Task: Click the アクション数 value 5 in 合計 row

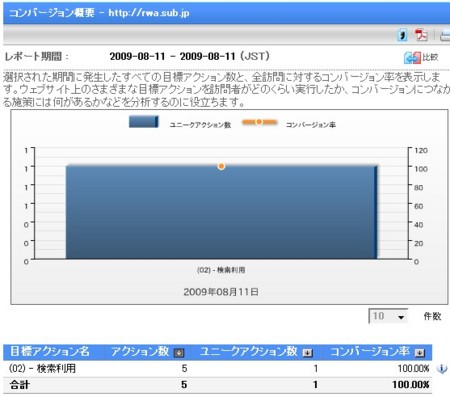Action: point(184,385)
